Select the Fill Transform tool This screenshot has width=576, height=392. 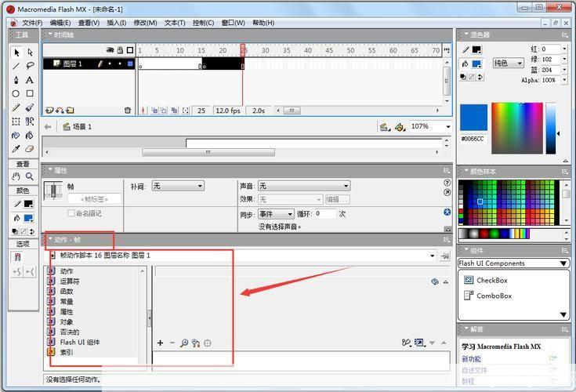[30, 122]
